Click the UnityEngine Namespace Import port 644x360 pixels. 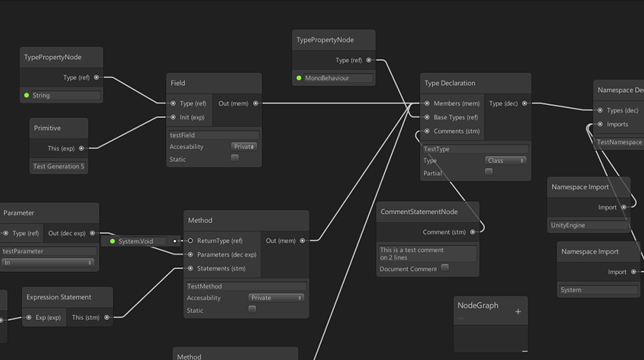click(x=624, y=207)
